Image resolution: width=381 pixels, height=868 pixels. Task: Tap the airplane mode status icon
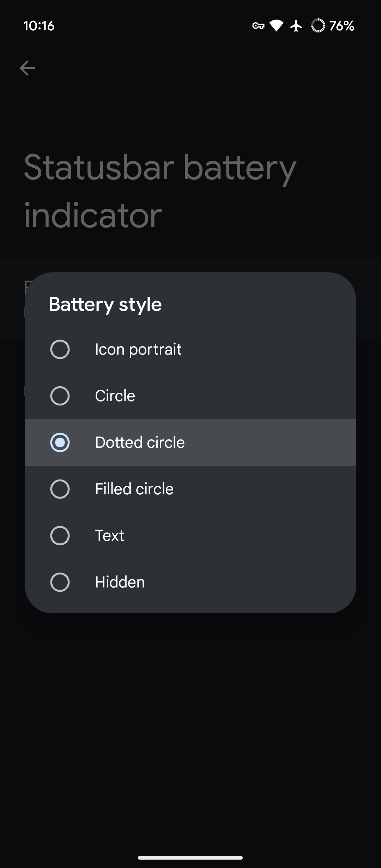tap(296, 26)
